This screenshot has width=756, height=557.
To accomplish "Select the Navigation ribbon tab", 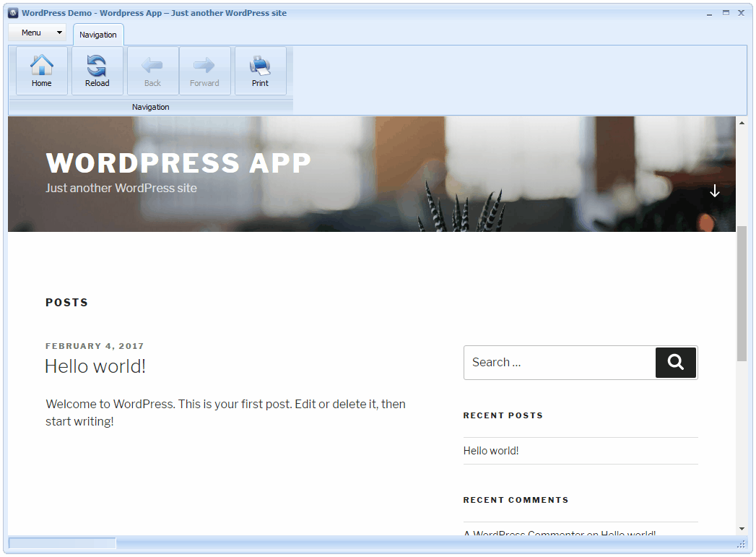I will (x=98, y=35).
